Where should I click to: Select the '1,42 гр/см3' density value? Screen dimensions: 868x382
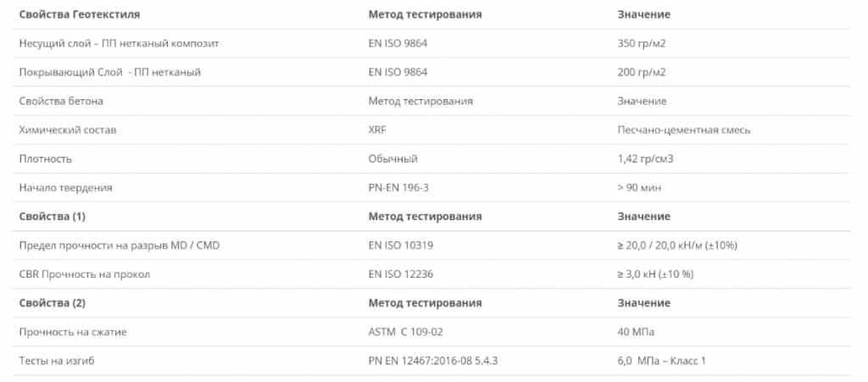pos(645,159)
